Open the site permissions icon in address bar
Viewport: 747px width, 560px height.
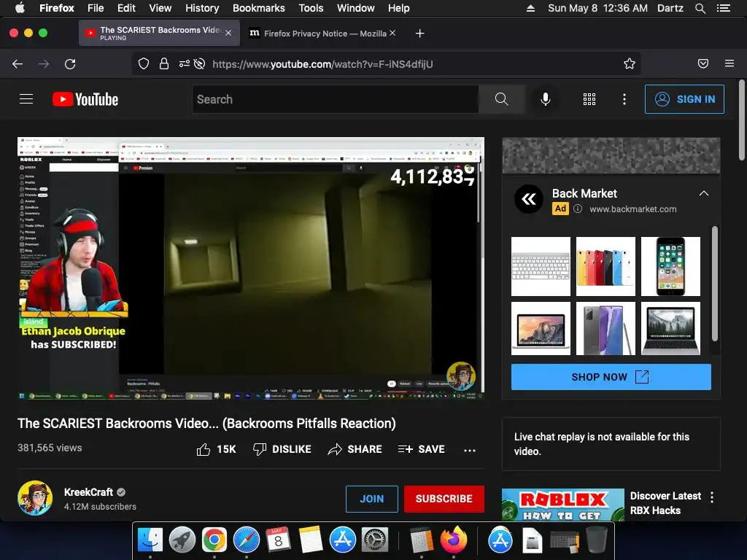[184, 64]
